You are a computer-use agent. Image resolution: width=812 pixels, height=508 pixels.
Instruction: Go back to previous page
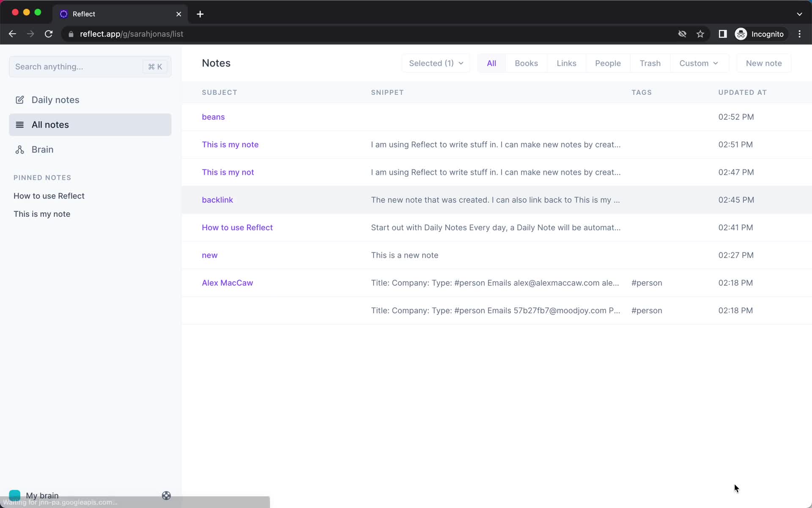click(x=12, y=34)
